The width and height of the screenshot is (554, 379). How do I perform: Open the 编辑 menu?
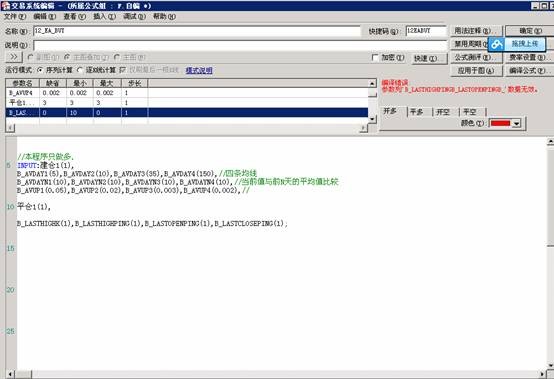click(x=45, y=17)
